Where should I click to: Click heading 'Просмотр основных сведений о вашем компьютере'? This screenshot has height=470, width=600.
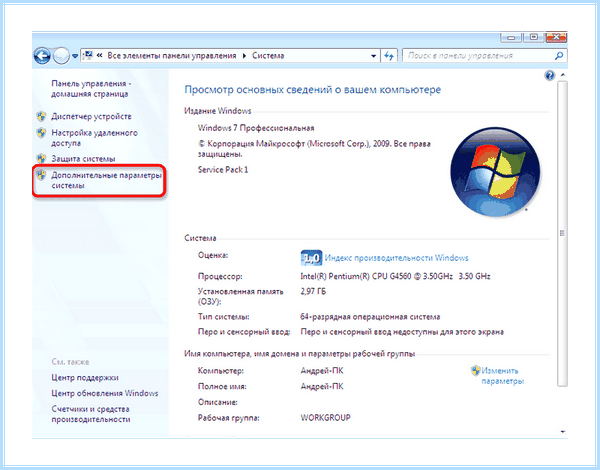[313, 90]
